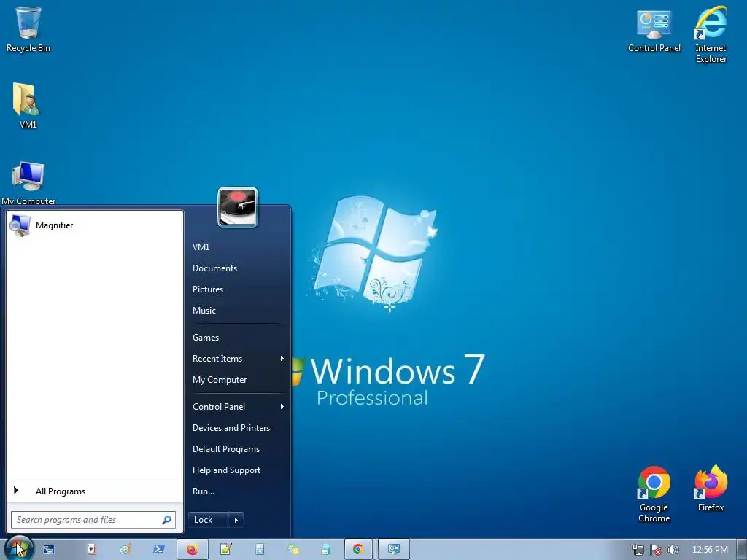The height and width of the screenshot is (560, 747).
Task: Focus the Search programs and files box
Action: click(93, 519)
